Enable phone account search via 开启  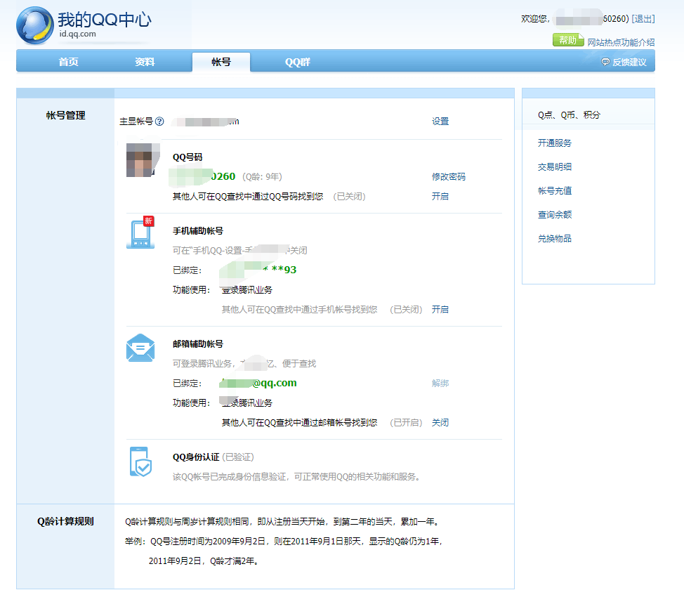coord(440,310)
